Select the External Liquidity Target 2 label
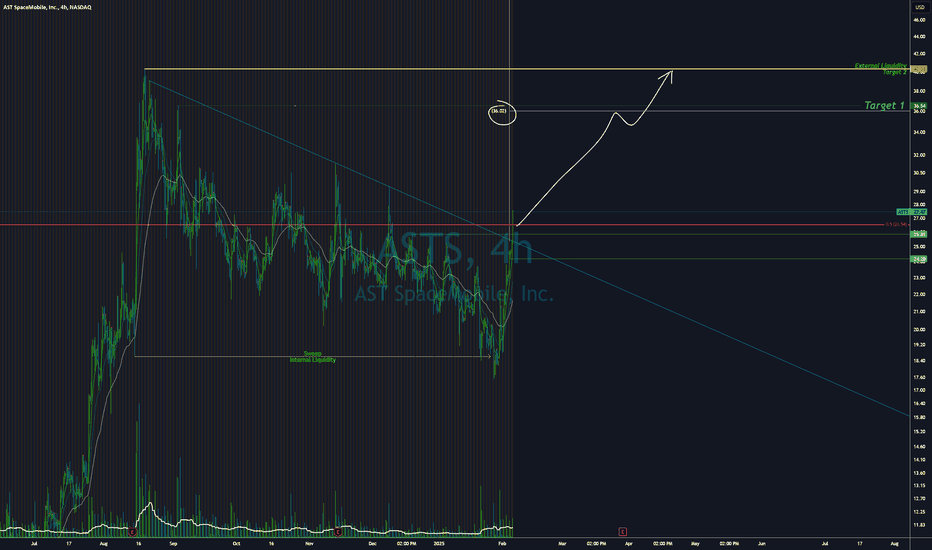The width and height of the screenshot is (932, 550). coord(881,68)
